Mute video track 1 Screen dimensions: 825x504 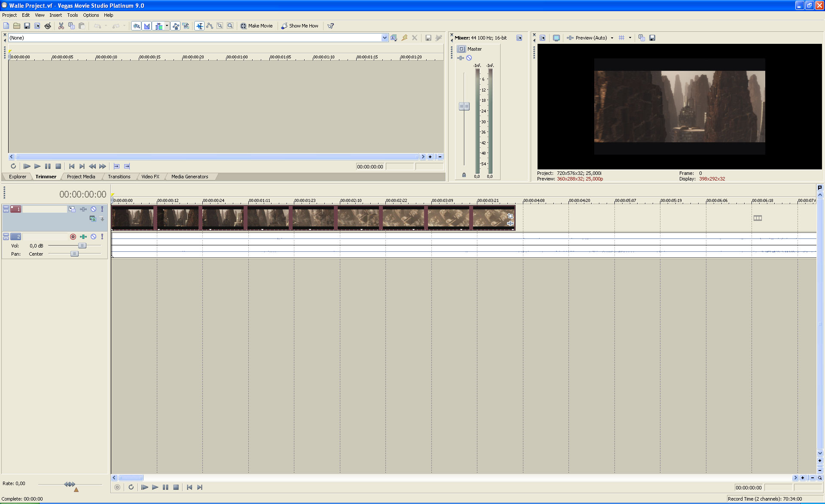pyautogui.click(x=93, y=209)
